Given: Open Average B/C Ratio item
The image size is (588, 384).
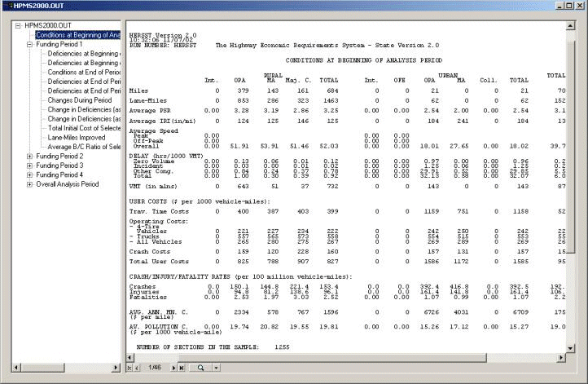Looking at the screenshot, I should (x=84, y=147).
